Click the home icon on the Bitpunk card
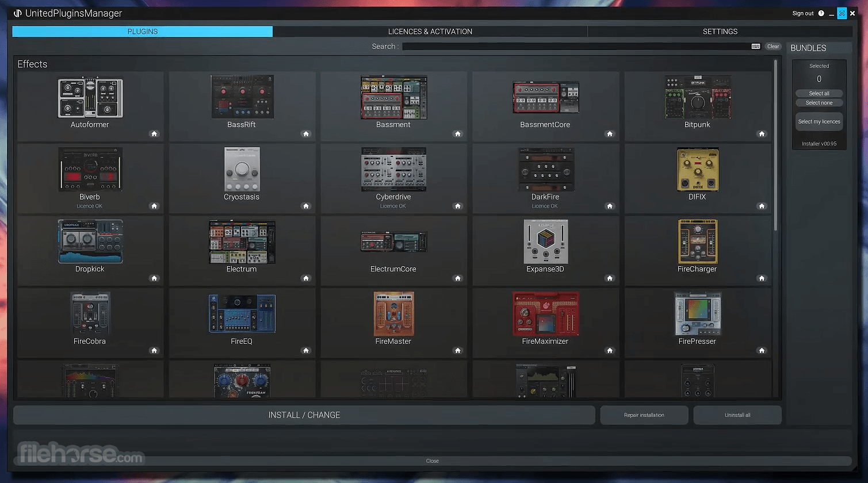 (762, 134)
